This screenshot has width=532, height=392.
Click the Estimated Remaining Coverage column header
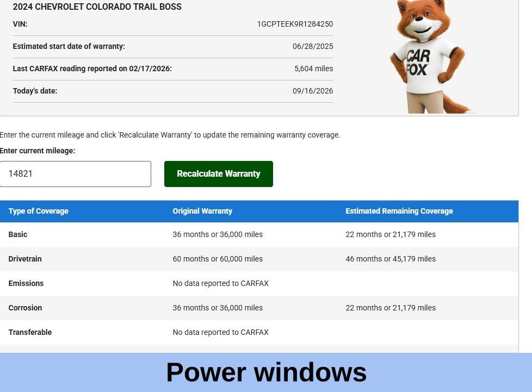[399, 211]
